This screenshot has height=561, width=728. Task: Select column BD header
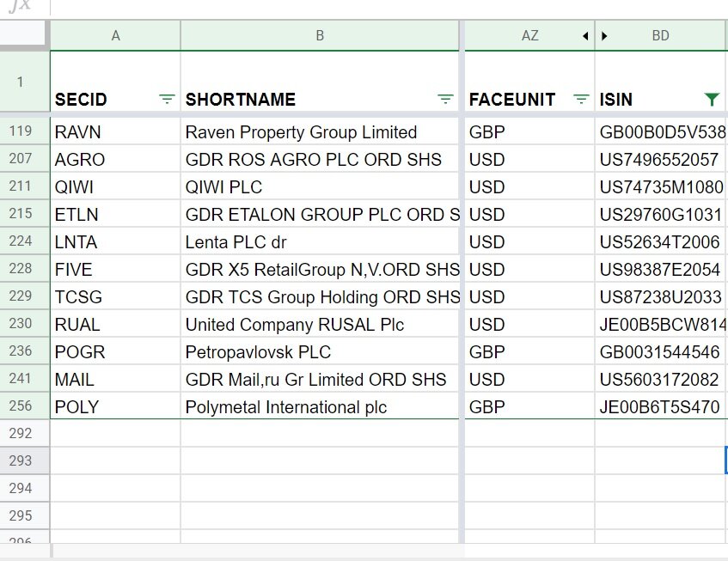pyautogui.click(x=660, y=35)
